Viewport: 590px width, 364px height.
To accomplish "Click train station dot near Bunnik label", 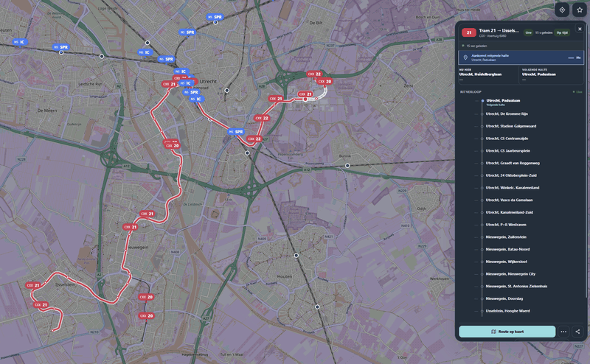I will (347, 166).
